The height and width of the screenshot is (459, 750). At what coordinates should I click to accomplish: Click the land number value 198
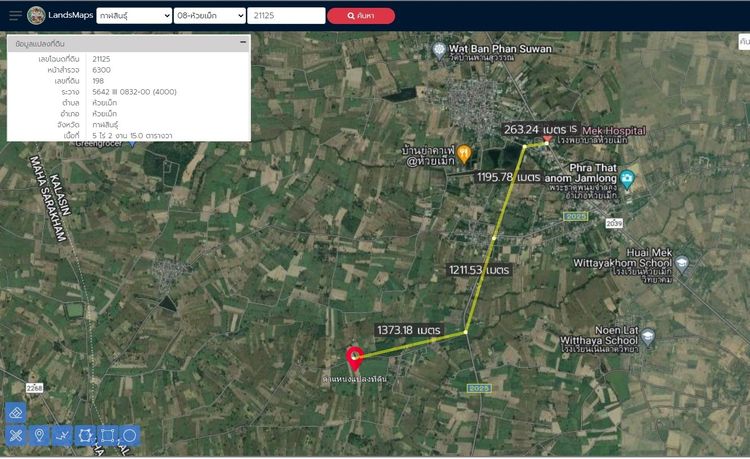click(98, 81)
